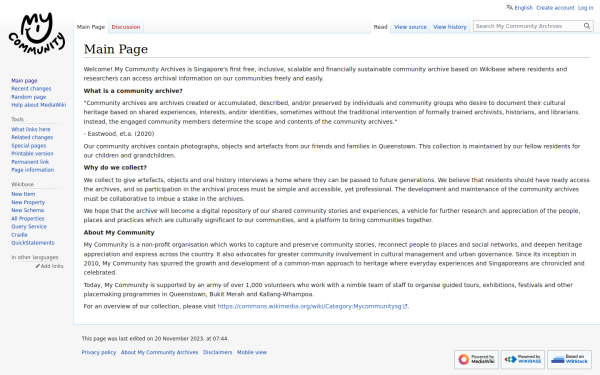Open Random page link

pyautogui.click(x=29, y=97)
